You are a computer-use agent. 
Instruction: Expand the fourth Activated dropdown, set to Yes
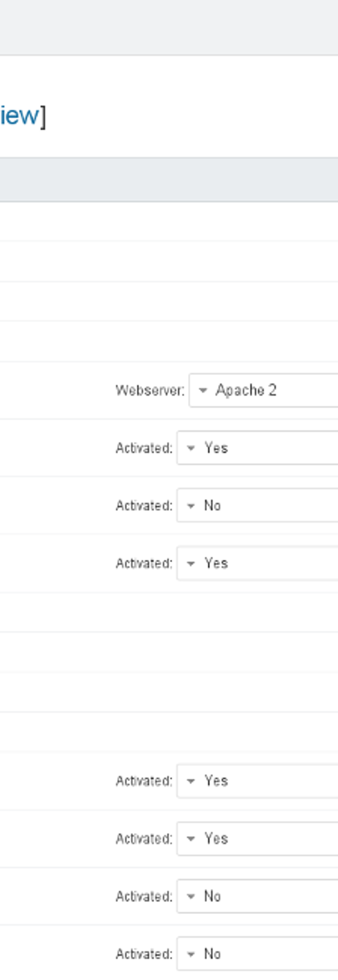pos(257,781)
